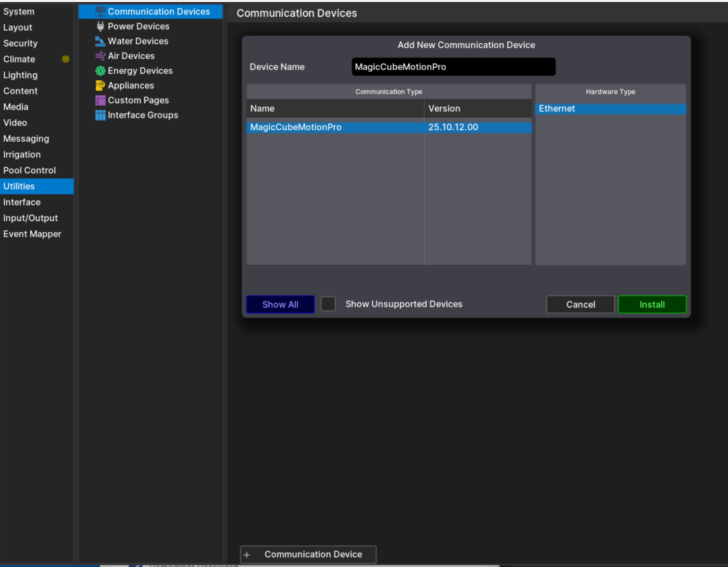Click the Climate yellow status indicator
728x567 pixels.
pos(66,59)
